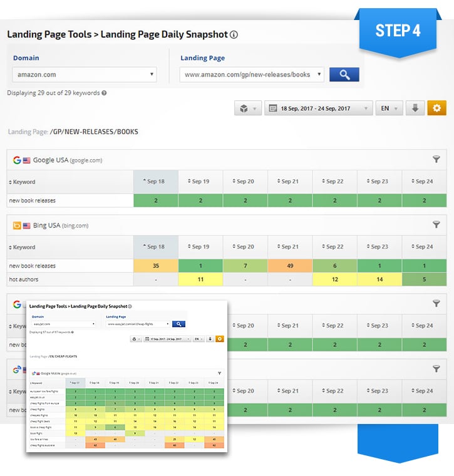Click the download export icon
Viewport: 454px width, 476px height.
coord(415,108)
